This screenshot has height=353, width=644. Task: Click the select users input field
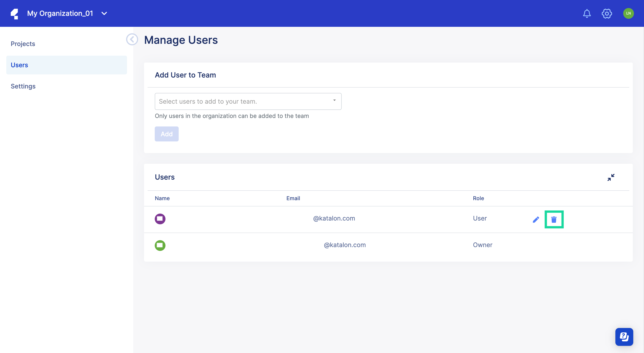click(248, 101)
